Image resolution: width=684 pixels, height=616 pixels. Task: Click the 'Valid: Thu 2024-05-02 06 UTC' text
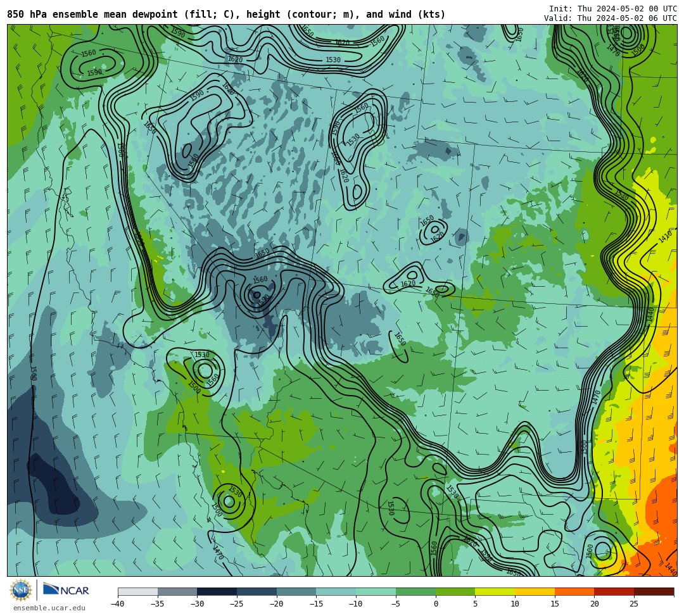pyautogui.click(x=611, y=18)
